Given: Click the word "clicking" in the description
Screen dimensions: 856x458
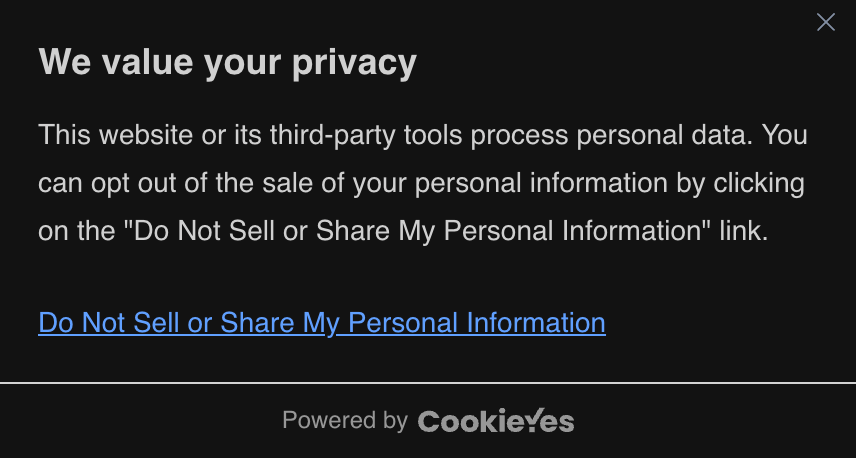Looking at the screenshot, I should 759,183.
